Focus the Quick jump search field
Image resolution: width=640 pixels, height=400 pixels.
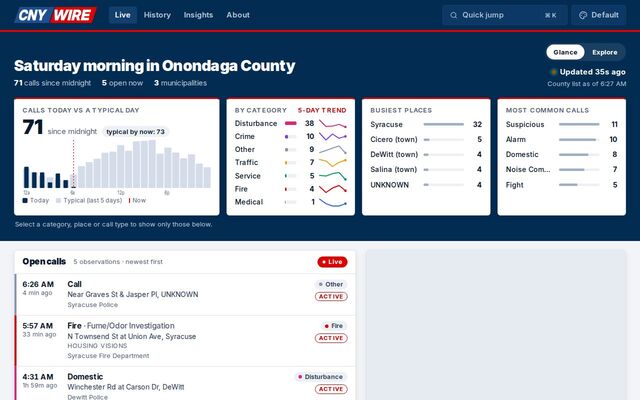pyautogui.click(x=504, y=15)
